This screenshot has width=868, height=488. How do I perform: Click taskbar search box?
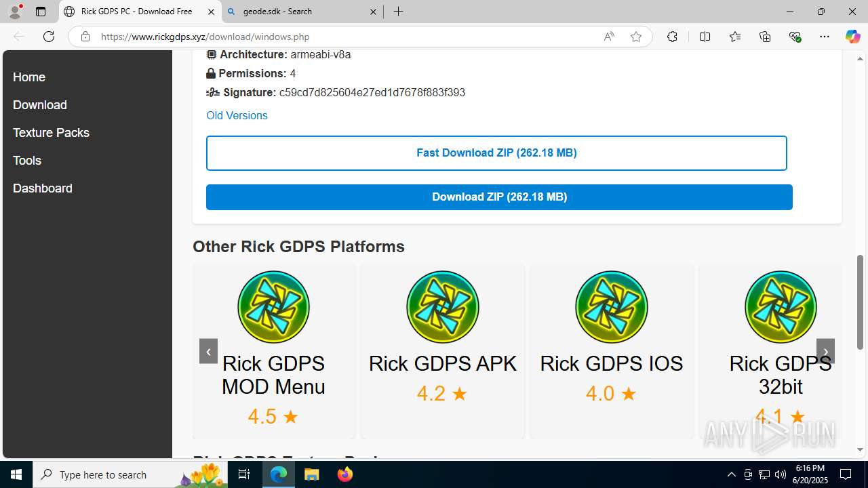coord(131,474)
